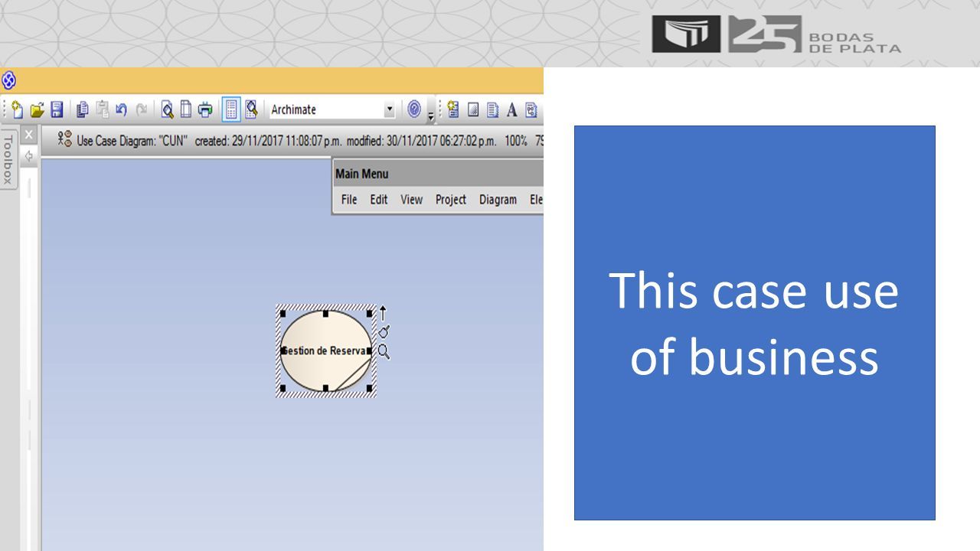Save using the floppy disk icon

[x=57, y=109]
